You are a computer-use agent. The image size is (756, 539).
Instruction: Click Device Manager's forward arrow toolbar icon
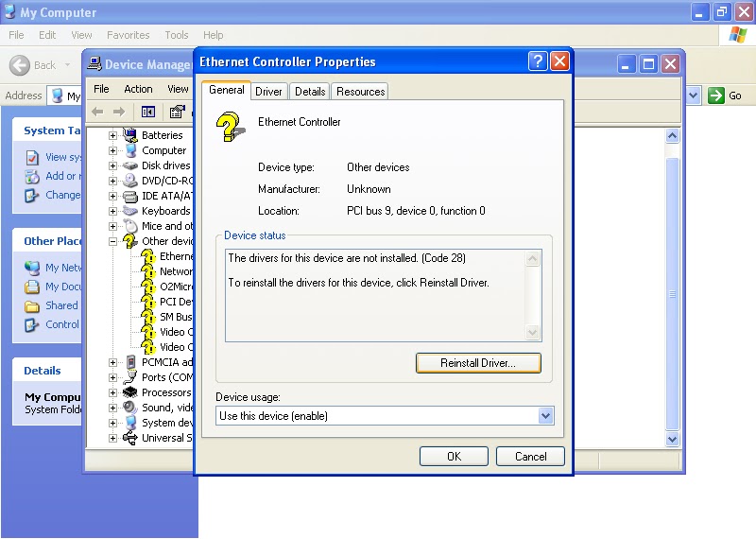(x=119, y=112)
